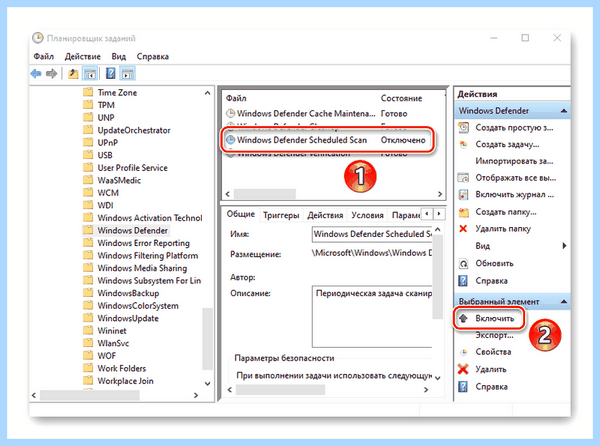Switch to the Параметры tab
The image size is (600, 446).
405,215
